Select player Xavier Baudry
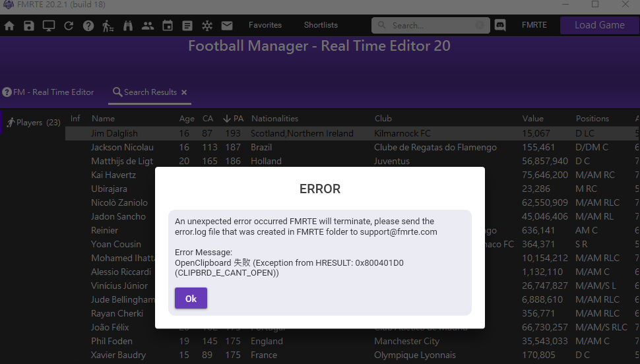Image resolution: width=640 pixels, height=364 pixels. click(118, 355)
